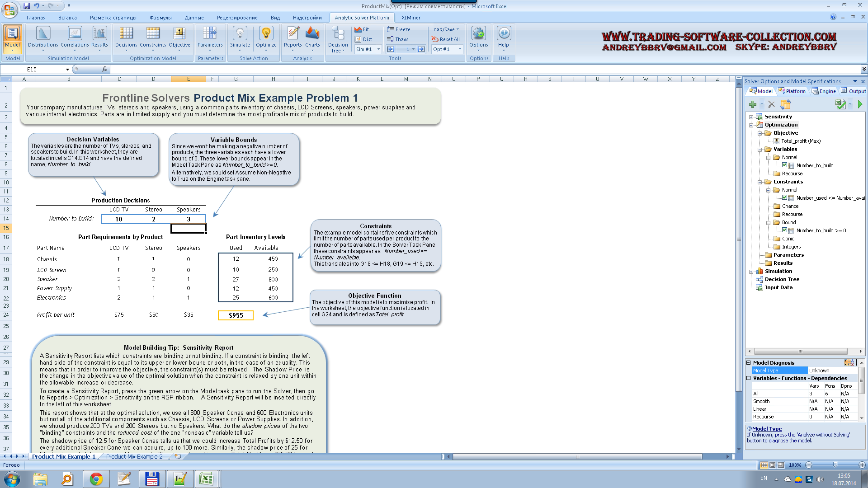The image size is (868, 488).
Task: Uncheck the Number_to_build variable checkbox
Action: pyautogui.click(x=785, y=165)
